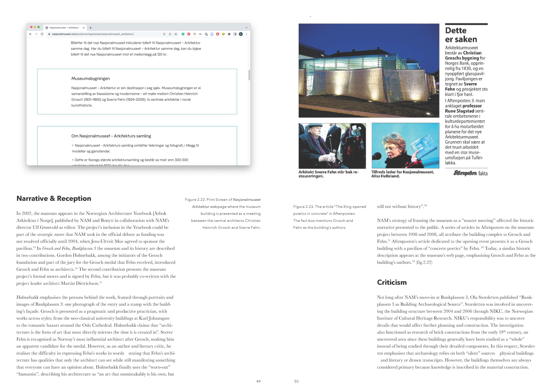The width and height of the screenshot is (554, 392).
Task: Open the Grammarly extension icon
Action: (183, 34)
